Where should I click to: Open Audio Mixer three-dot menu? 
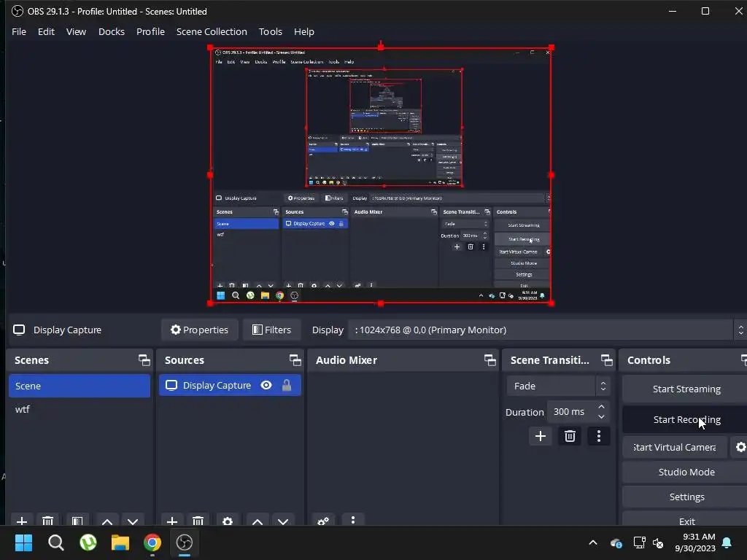click(x=352, y=520)
